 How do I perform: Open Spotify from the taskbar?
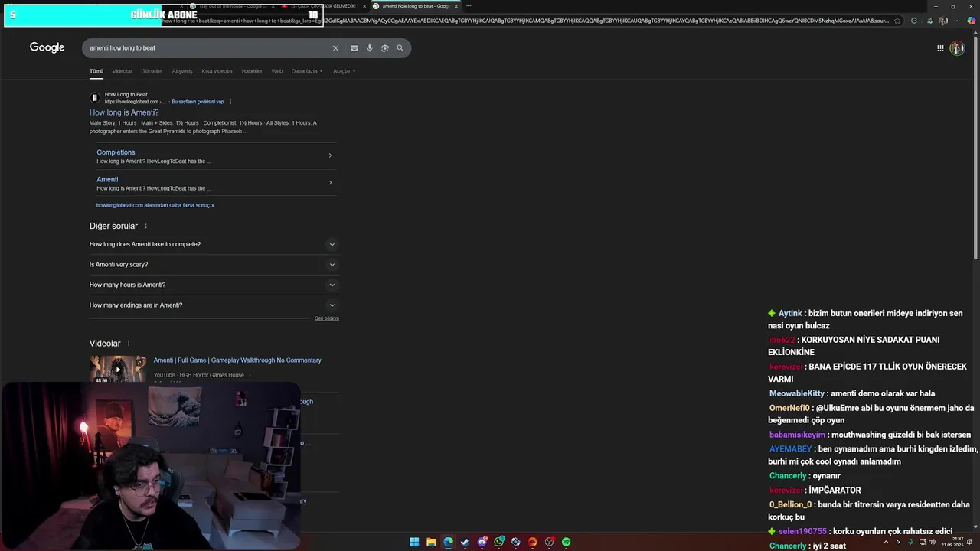(x=566, y=542)
